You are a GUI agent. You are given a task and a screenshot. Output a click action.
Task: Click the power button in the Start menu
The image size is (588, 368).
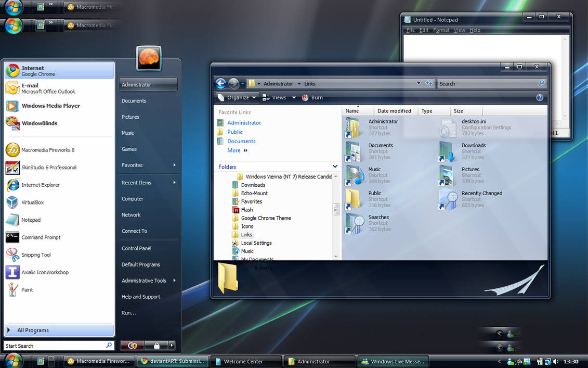pos(133,345)
